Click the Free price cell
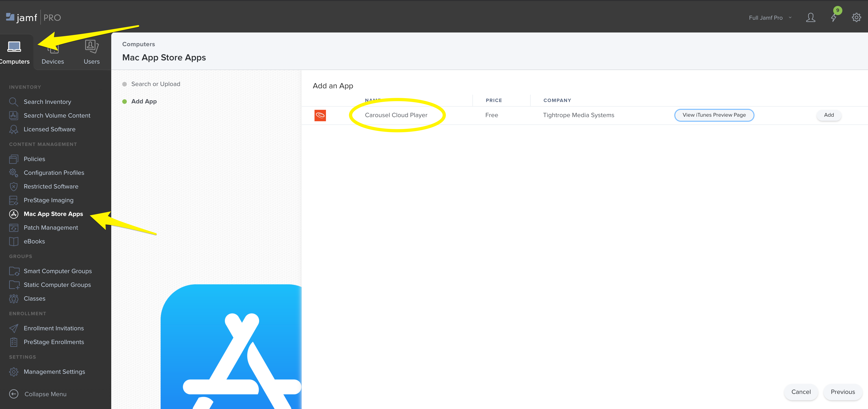 click(x=492, y=115)
